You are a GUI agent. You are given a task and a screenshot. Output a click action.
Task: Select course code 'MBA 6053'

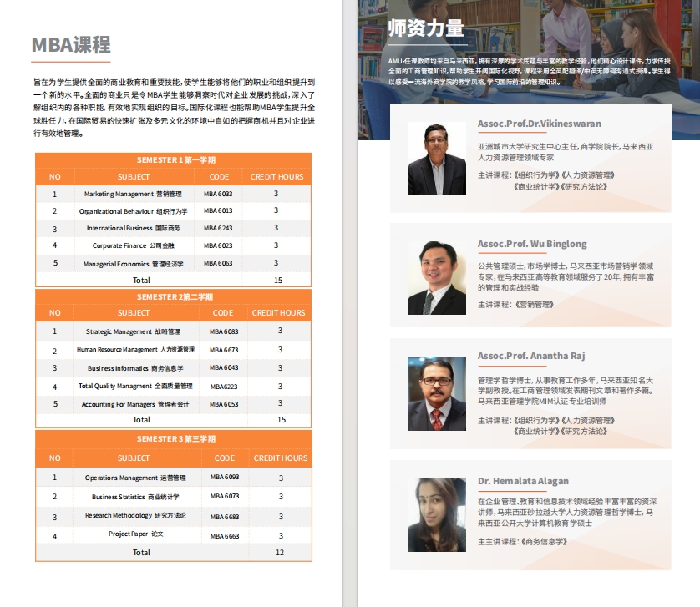click(x=224, y=404)
